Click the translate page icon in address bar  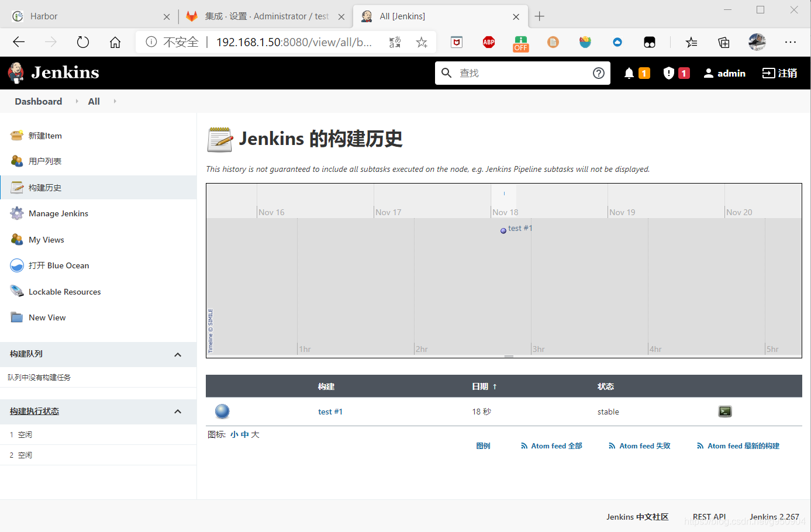pos(395,42)
